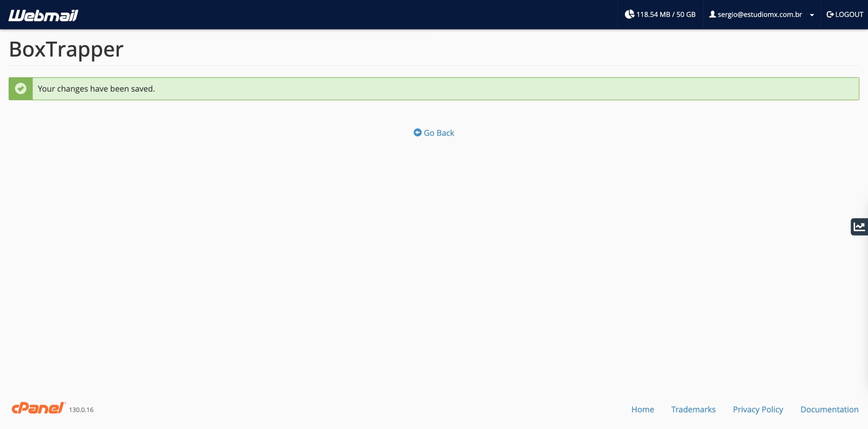868x429 pixels.
Task: Click the circular arrow icon beside Go Back
Action: point(418,132)
